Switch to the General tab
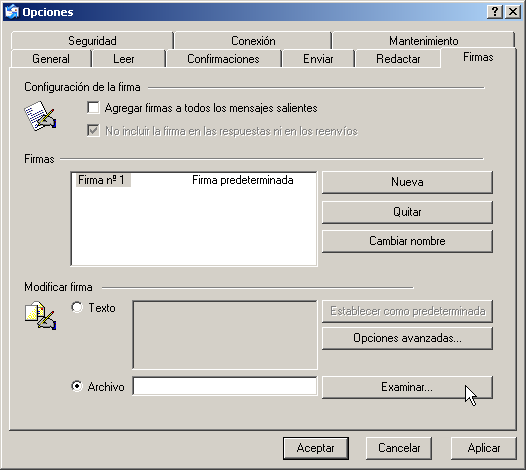The height and width of the screenshot is (470, 526). point(51,59)
